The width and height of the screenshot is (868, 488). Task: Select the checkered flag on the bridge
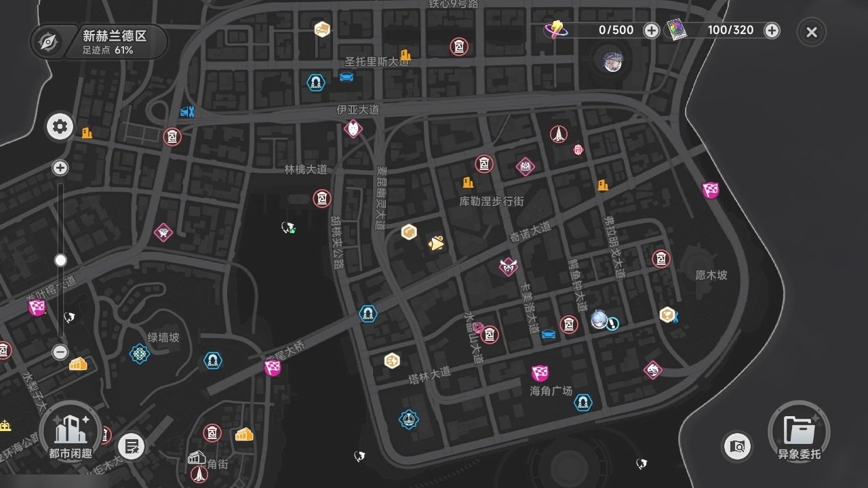pos(273,369)
